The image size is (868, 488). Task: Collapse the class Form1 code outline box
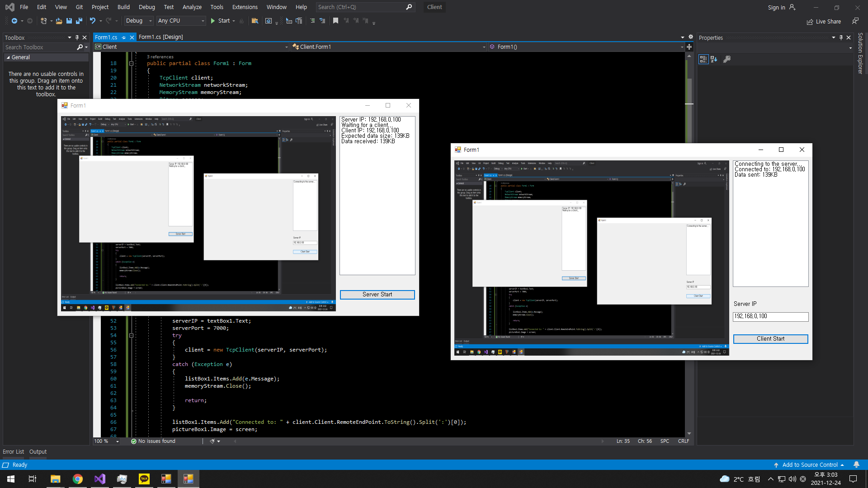(131, 64)
